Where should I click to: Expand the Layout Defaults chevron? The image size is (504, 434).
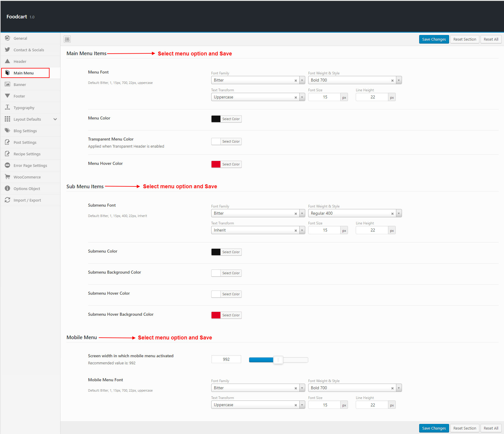pyautogui.click(x=55, y=119)
